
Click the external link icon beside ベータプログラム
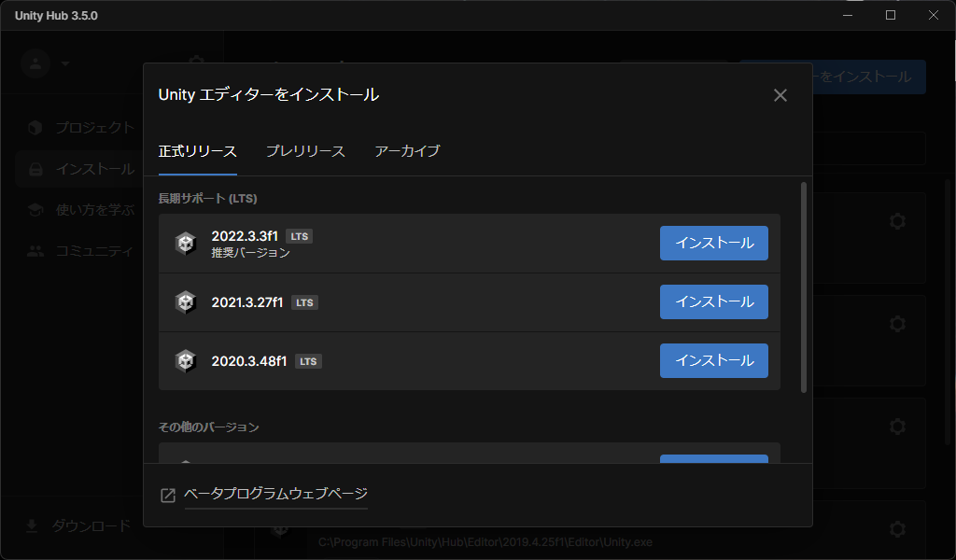[168, 496]
